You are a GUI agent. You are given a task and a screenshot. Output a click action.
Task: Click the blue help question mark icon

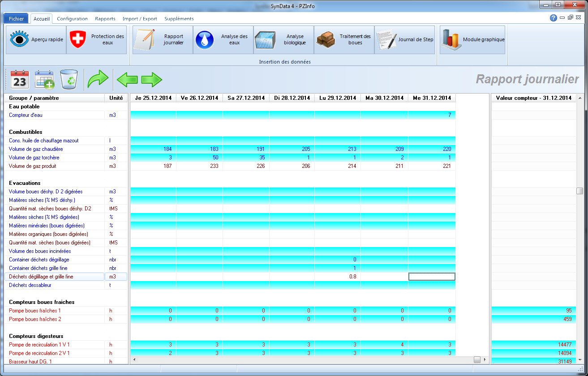[554, 18]
